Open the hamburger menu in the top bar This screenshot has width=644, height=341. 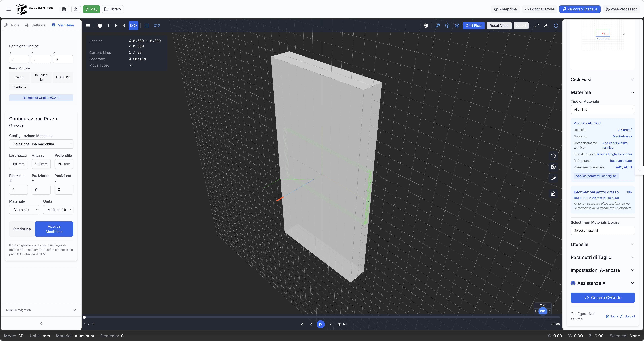pyautogui.click(x=8, y=9)
